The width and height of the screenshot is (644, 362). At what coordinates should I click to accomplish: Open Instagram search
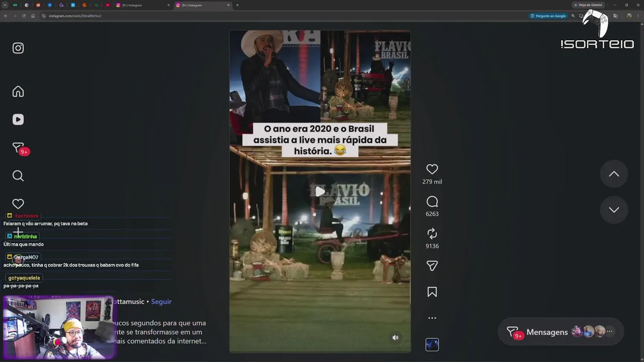18,176
